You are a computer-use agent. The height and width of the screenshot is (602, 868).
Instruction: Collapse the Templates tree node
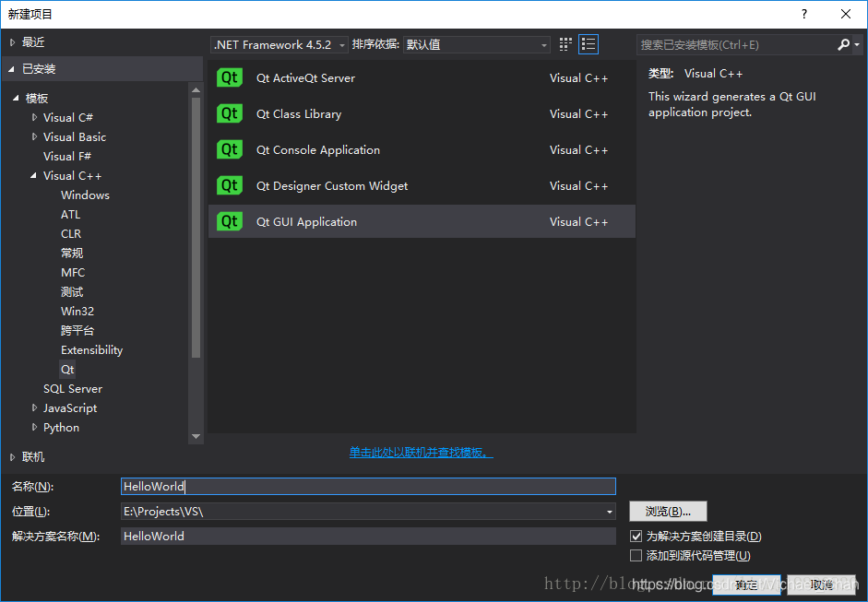pyautogui.click(x=16, y=98)
